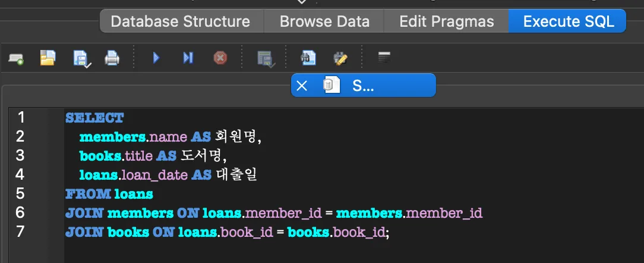Stop execution red icon
This screenshot has width=644, height=263.
pos(220,58)
